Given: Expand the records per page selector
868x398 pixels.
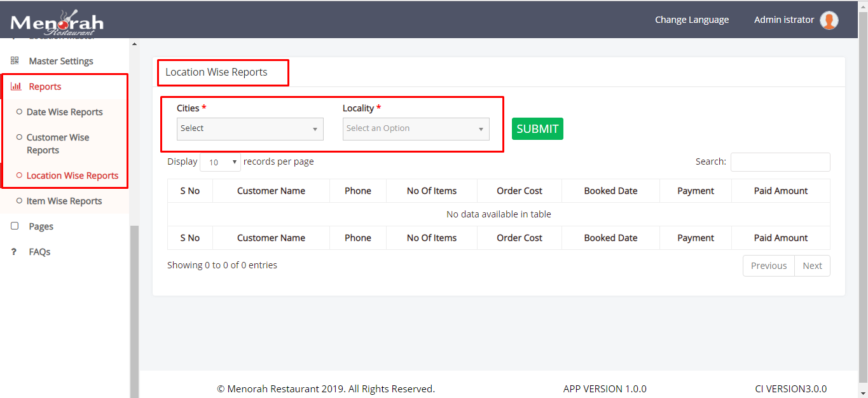Looking at the screenshot, I should click(220, 162).
